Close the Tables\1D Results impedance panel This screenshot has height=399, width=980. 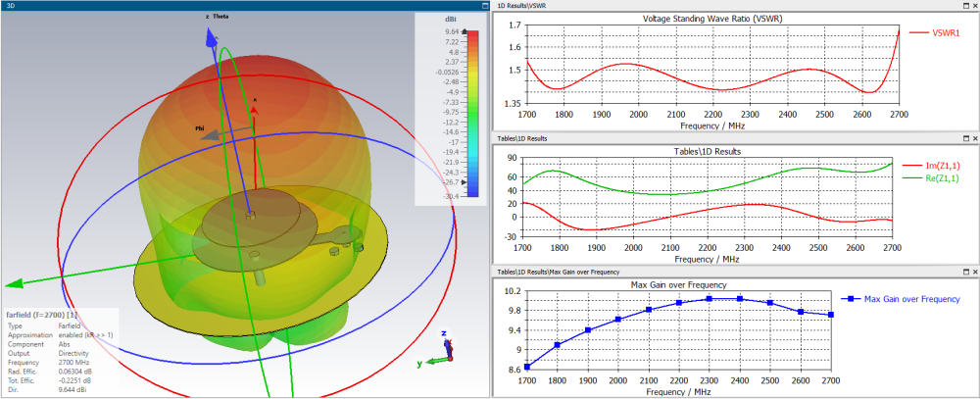click(x=974, y=138)
